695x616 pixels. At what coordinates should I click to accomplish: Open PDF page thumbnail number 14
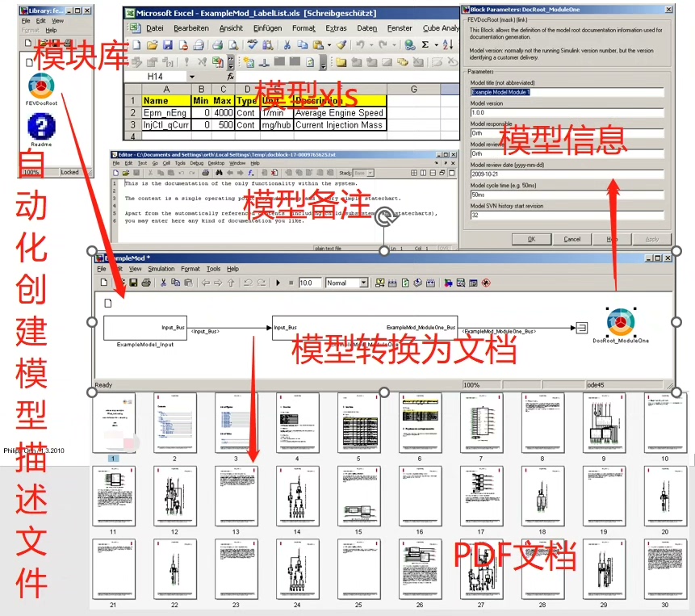tap(297, 497)
